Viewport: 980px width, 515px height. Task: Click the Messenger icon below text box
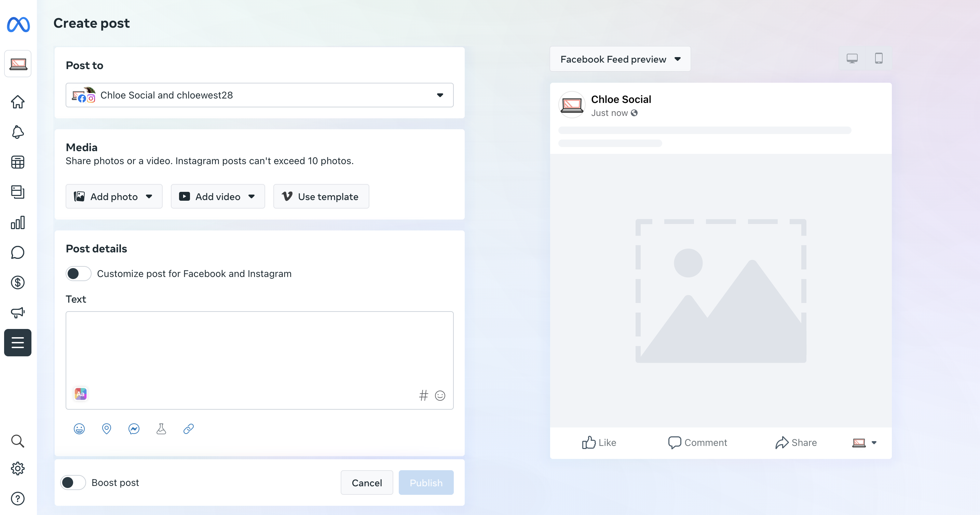coord(134,429)
